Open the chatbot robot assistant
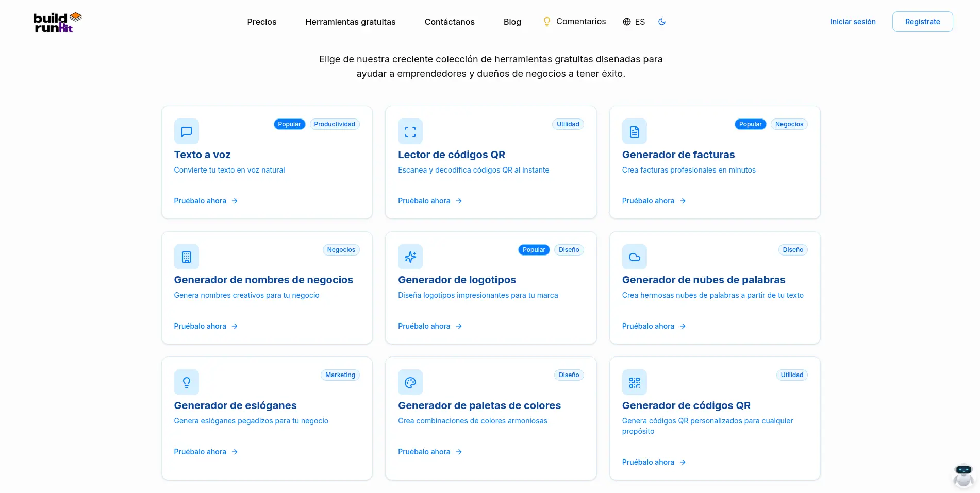Viewport: 980px width, 493px height. click(962, 475)
